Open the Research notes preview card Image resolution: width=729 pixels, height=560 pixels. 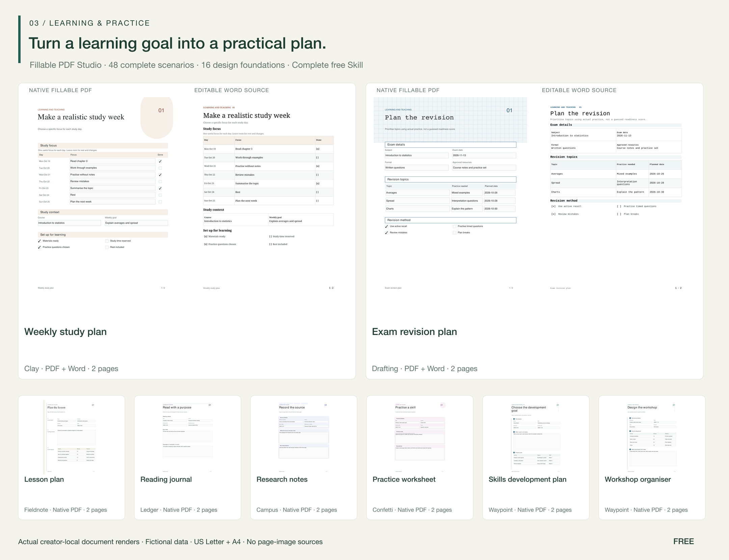click(x=304, y=458)
